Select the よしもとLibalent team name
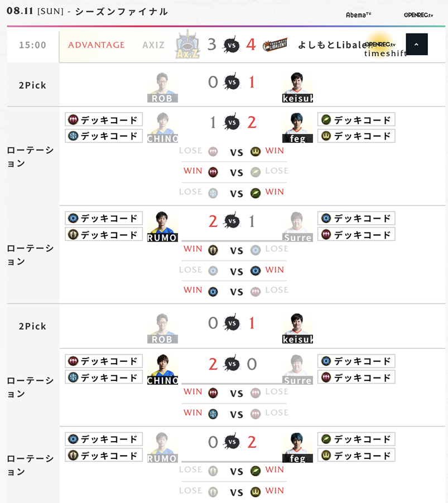This screenshot has width=448, height=503. (x=329, y=45)
